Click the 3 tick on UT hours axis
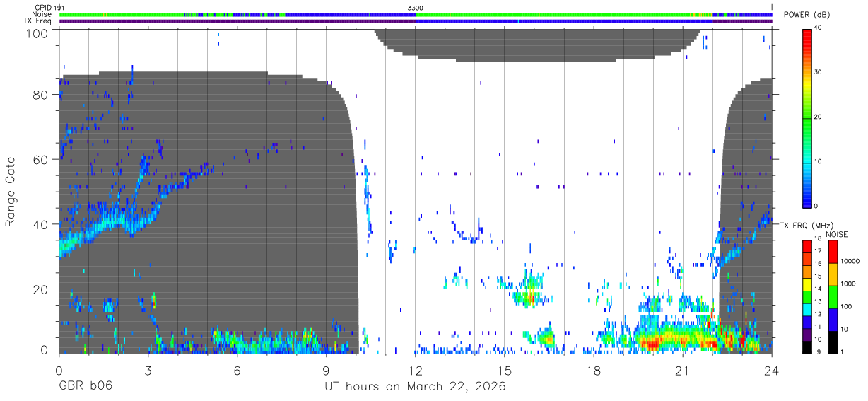 [148, 369]
